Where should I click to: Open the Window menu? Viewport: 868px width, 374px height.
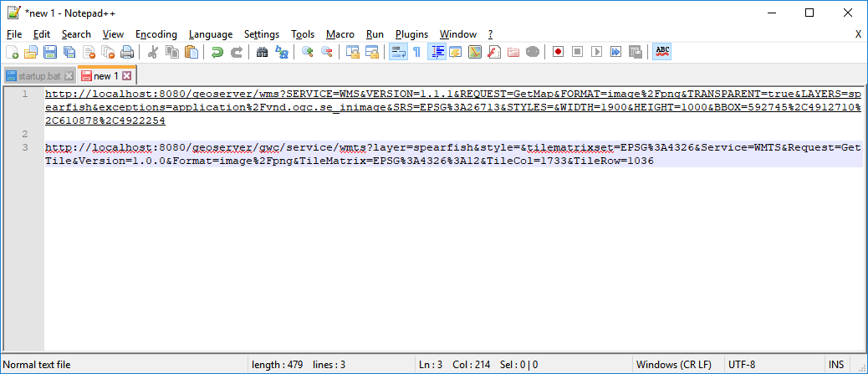(x=457, y=34)
